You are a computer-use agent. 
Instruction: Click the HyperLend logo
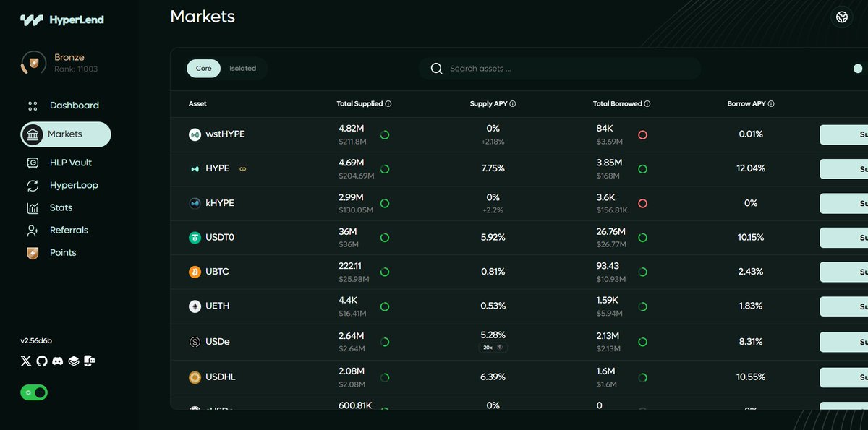(62, 20)
